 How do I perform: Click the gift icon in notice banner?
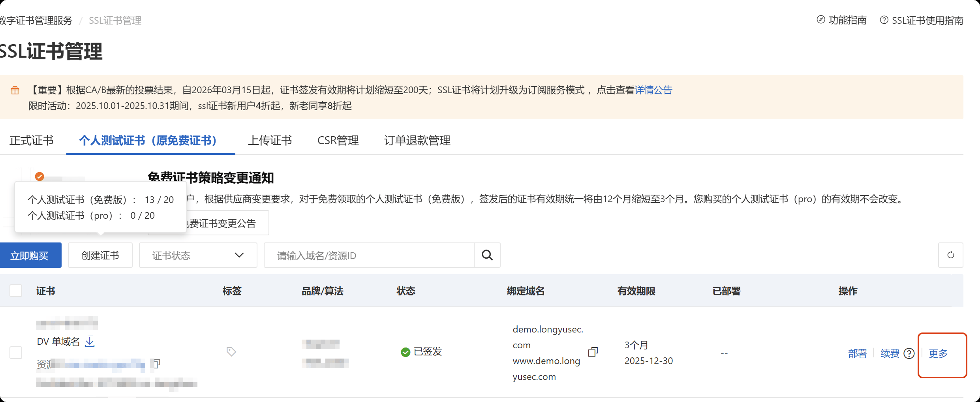(x=15, y=90)
